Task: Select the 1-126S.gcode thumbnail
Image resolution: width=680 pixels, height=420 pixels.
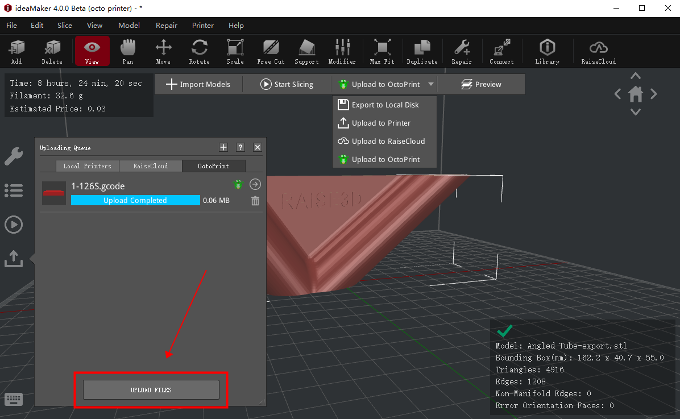Action: 53,193
